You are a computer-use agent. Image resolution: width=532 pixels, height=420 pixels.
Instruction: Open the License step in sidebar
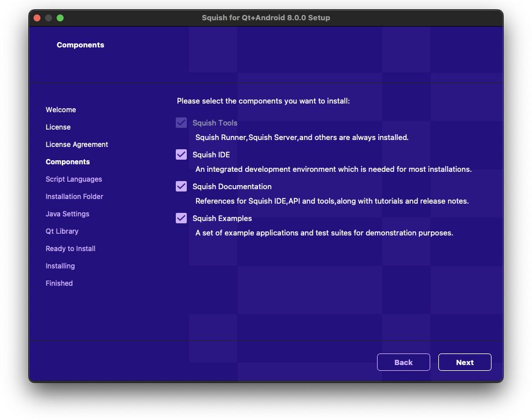click(58, 127)
